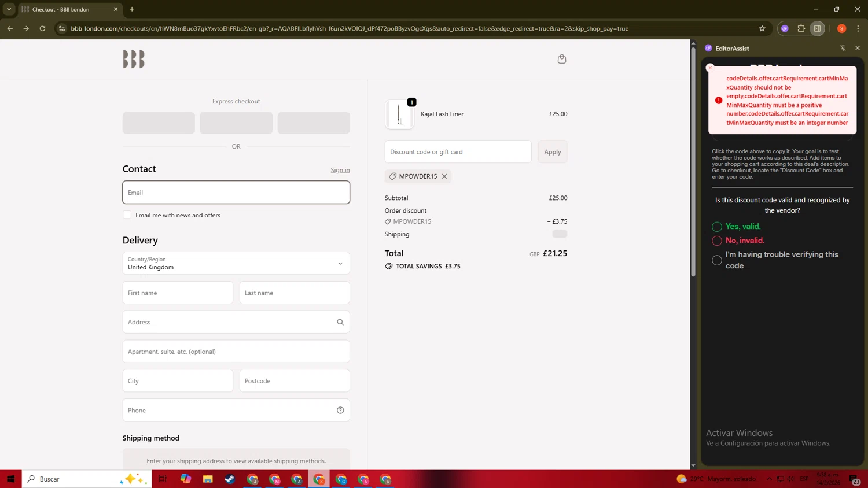Remove the MPOWDER15 discount tag
The image size is (868, 488).
(x=444, y=176)
